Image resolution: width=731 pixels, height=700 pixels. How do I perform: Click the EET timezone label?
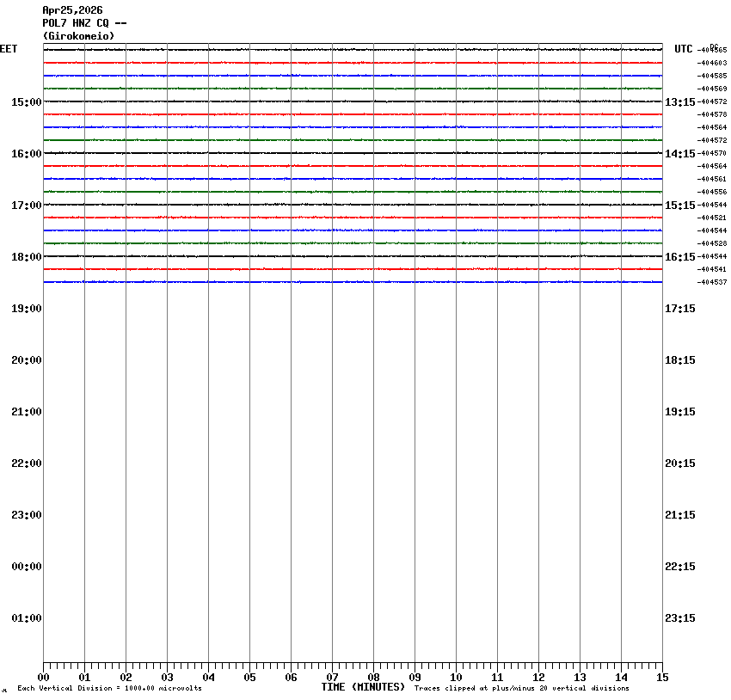click(9, 49)
